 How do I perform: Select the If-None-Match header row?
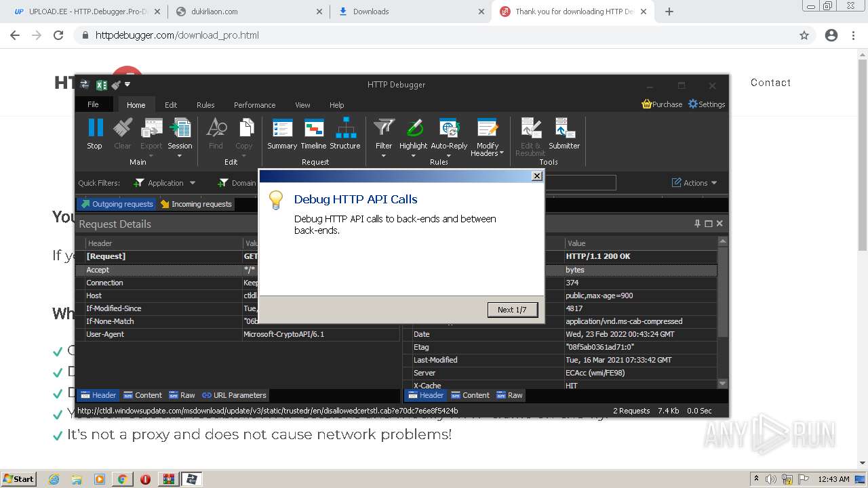[x=237, y=321]
